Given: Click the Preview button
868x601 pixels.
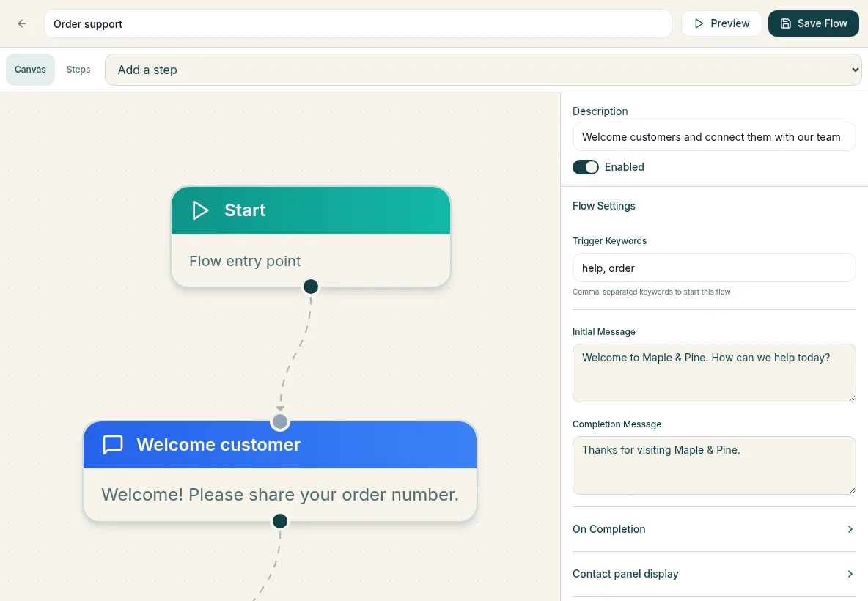Looking at the screenshot, I should (x=721, y=23).
